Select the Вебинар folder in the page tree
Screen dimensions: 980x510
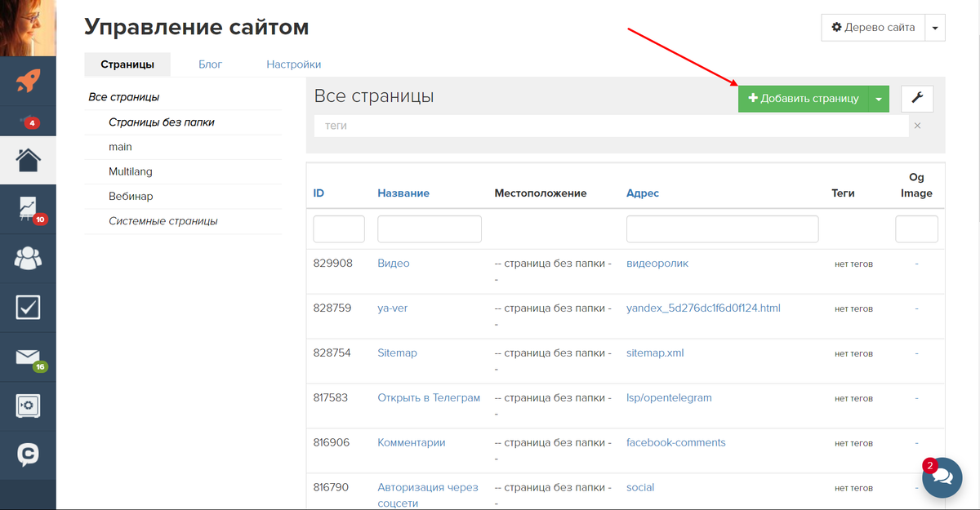131,196
